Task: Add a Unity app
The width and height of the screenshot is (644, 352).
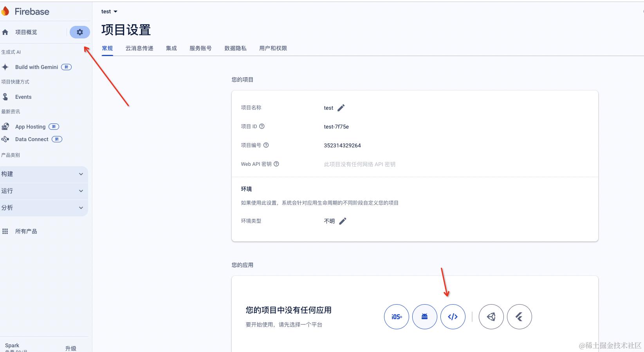Action: pyautogui.click(x=491, y=317)
